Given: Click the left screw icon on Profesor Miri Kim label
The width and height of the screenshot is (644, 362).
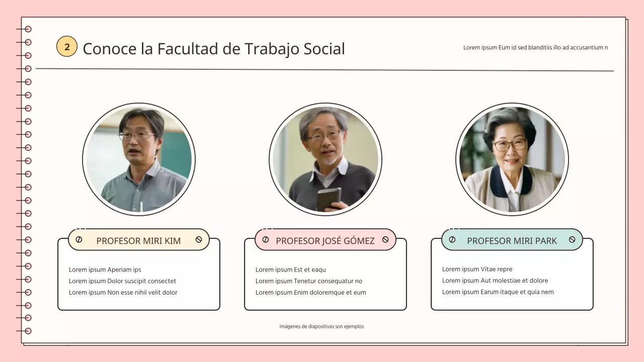Looking at the screenshot, I should pos(79,240).
